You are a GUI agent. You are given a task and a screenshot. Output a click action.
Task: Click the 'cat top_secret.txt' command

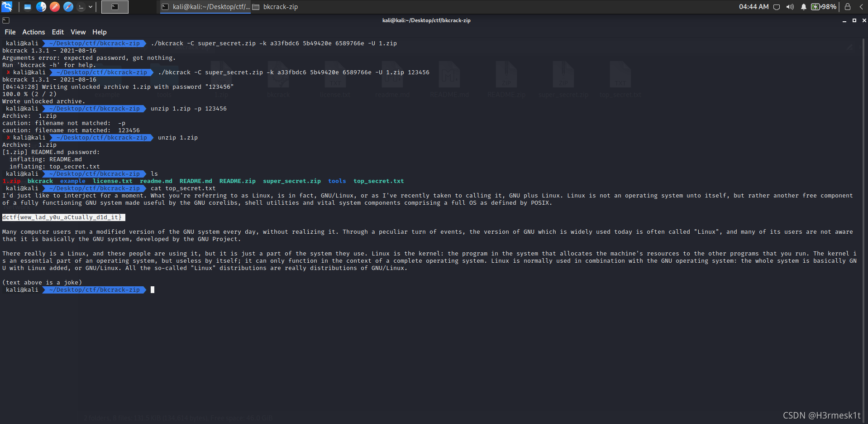pos(183,188)
